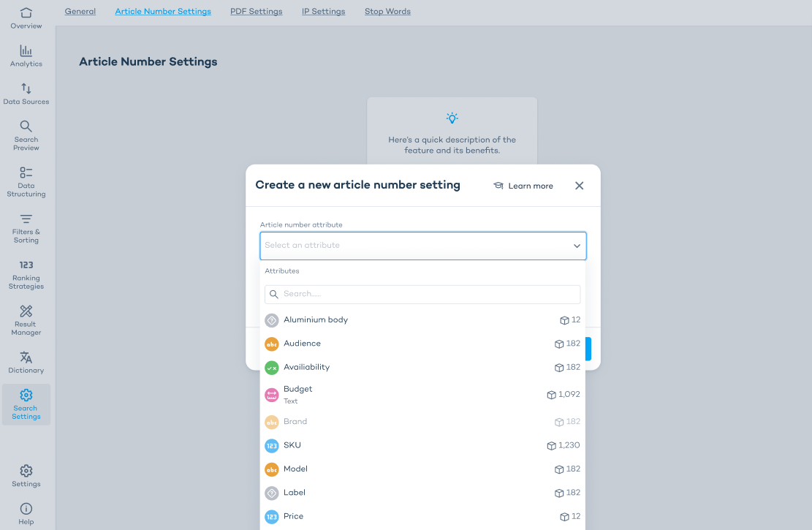Image resolution: width=812 pixels, height=530 pixels.
Task: Click the cube icon beside SKU count
Action: [x=551, y=445]
